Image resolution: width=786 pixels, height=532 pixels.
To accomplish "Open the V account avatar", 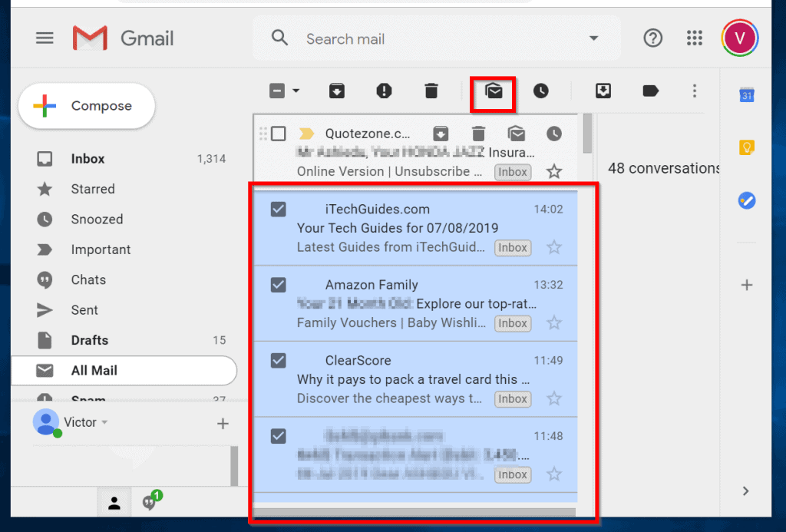I will pos(739,38).
